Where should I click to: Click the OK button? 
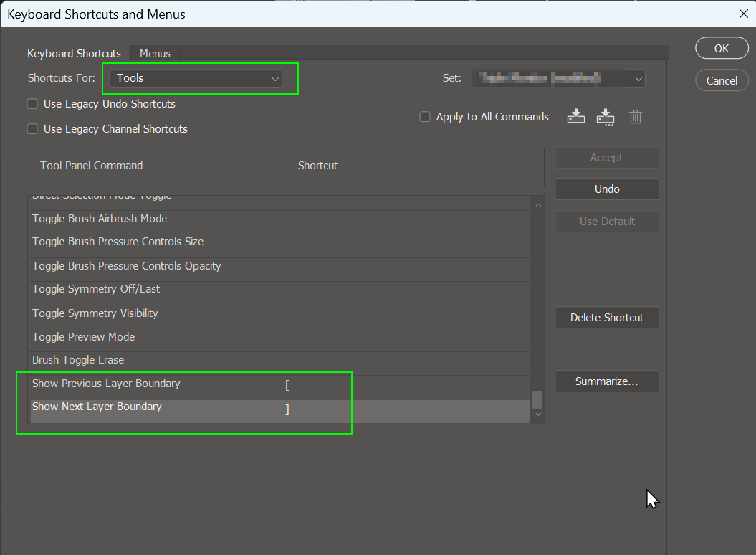[722, 48]
